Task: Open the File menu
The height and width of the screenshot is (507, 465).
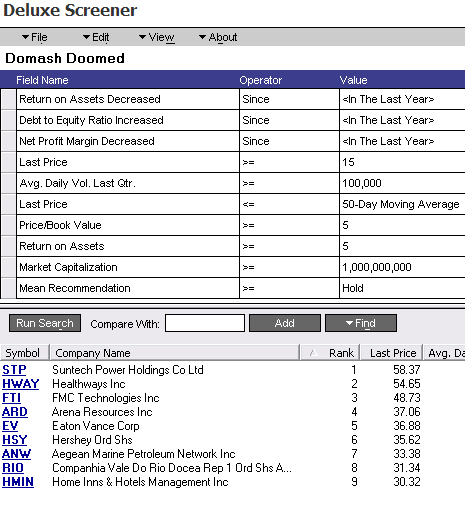Action: pyautogui.click(x=35, y=37)
